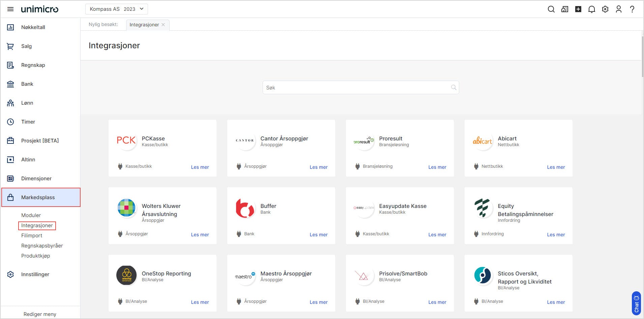644x319 pixels.
Task: Open the Chat widget button
Action: pos(636,303)
